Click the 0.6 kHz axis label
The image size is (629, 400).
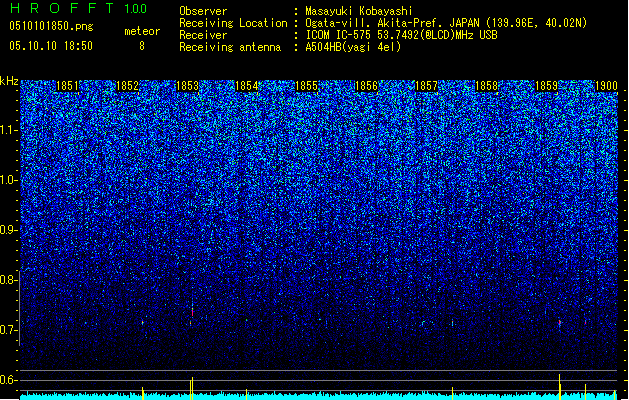coord(8,380)
